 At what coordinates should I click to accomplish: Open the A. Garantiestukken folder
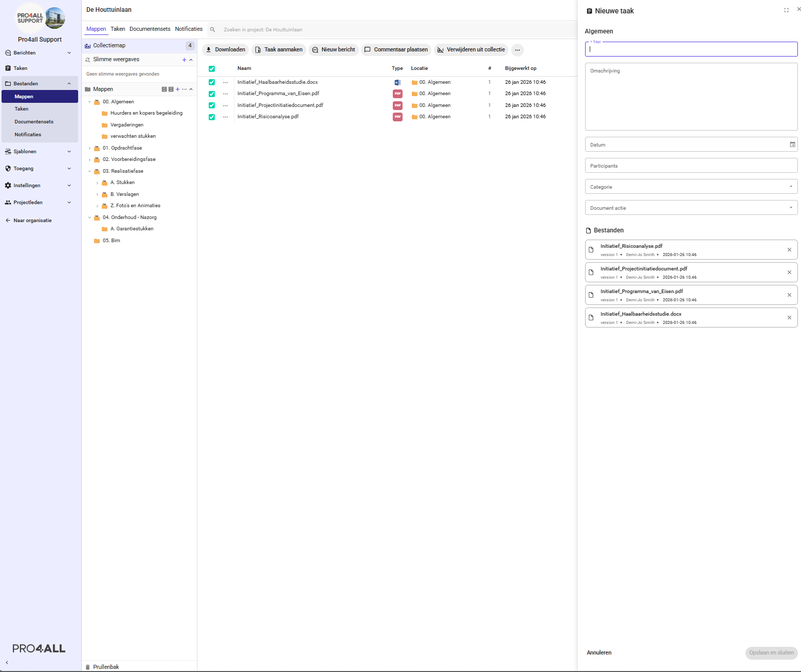[x=132, y=229]
